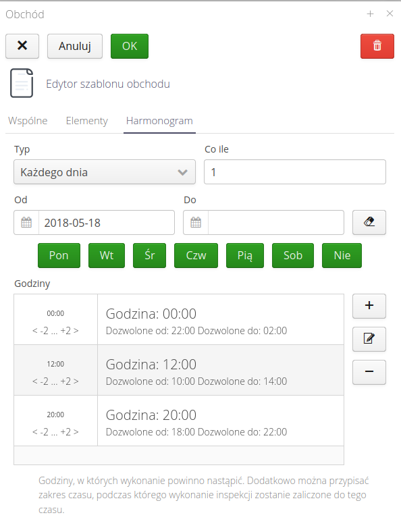
Task: Toggle the Śr weekday button
Action: [x=150, y=255]
